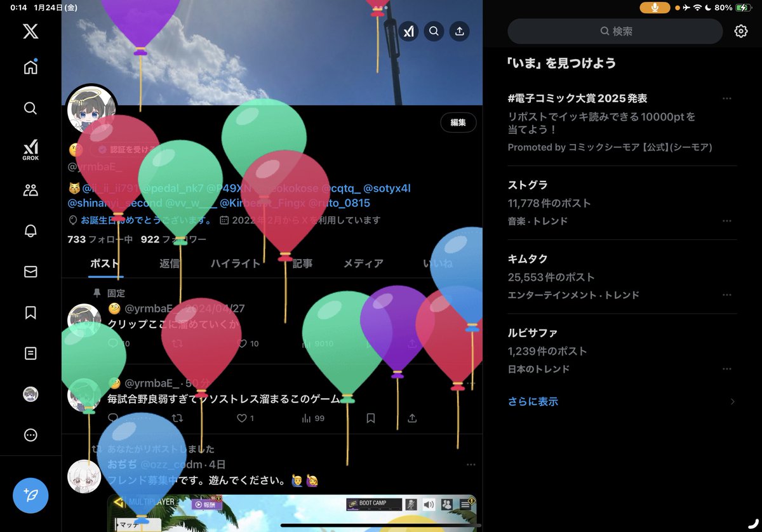This screenshot has width=762, height=532.
Task: Open mention link @cqtq_ in bio
Action: click(x=341, y=189)
